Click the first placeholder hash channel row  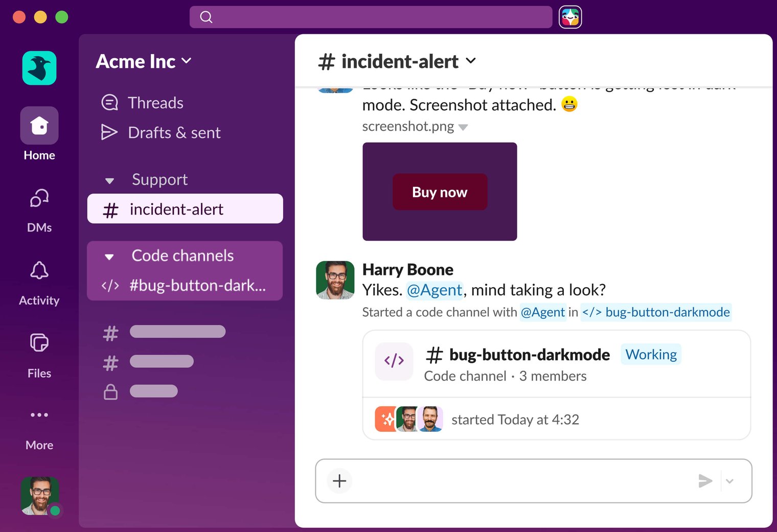(x=165, y=332)
